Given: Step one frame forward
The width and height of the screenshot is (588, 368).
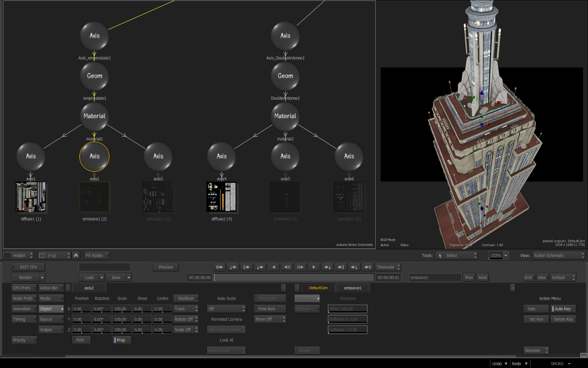Looking at the screenshot, I should [300, 267].
